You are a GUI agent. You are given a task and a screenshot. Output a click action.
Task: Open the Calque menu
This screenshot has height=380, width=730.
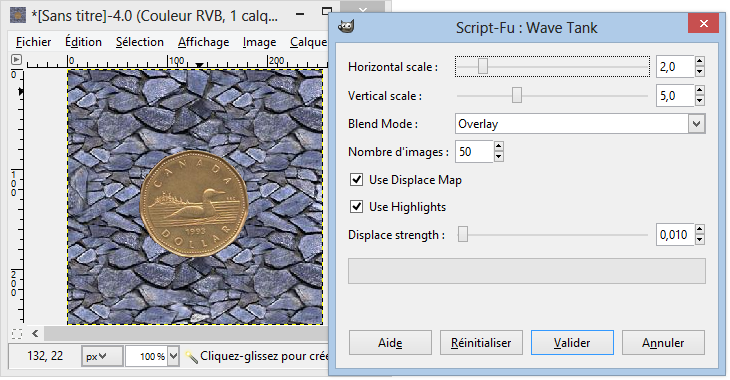point(308,42)
